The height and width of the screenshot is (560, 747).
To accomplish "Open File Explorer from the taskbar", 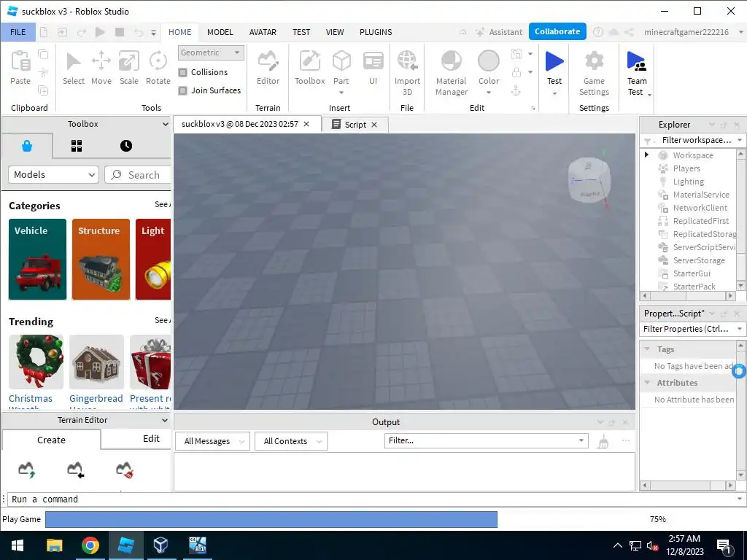I will (54, 545).
